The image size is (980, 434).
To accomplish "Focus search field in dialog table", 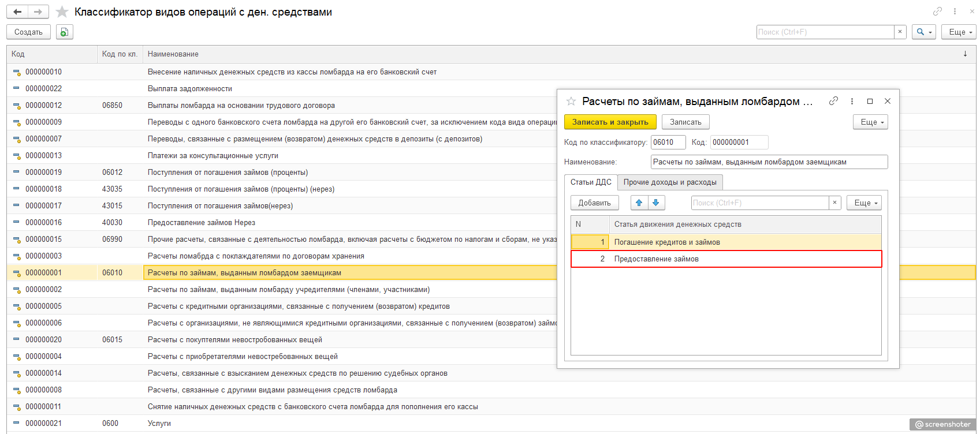I will (x=760, y=203).
